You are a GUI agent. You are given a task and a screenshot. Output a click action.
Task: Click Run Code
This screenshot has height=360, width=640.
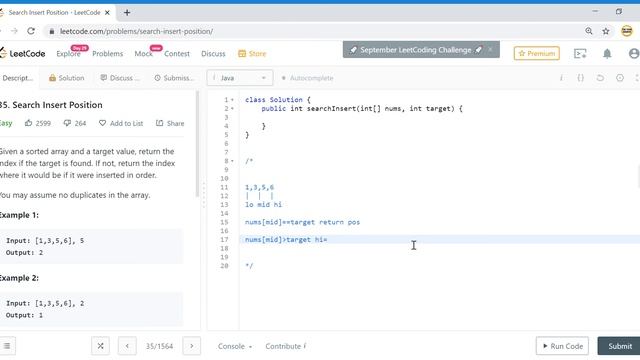coord(562,346)
